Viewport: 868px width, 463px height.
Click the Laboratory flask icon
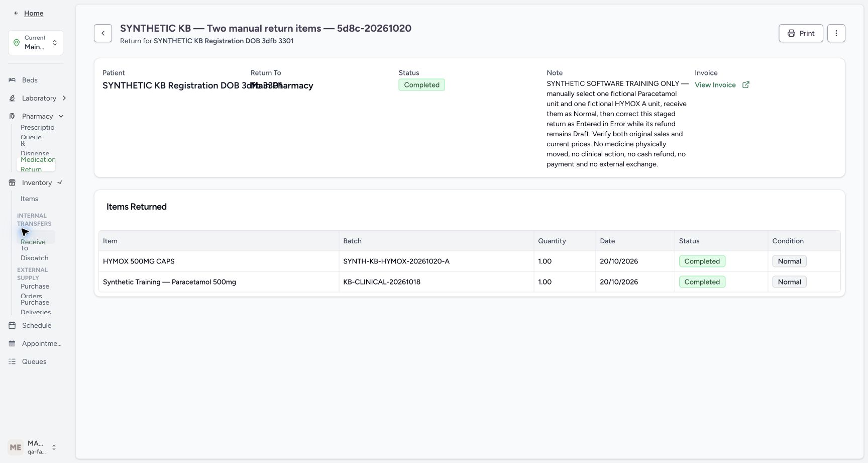click(12, 98)
